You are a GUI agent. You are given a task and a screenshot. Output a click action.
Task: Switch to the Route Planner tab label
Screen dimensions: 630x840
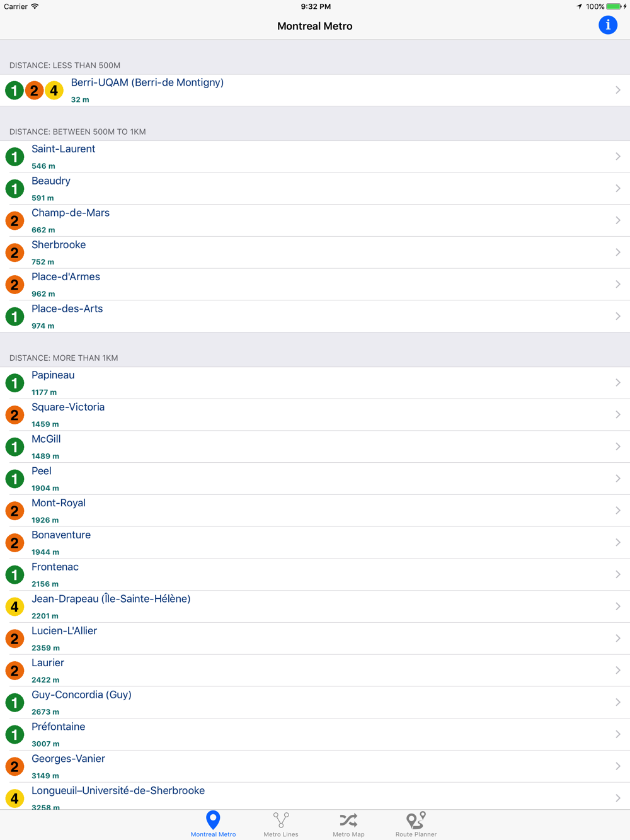click(x=416, y=834)
